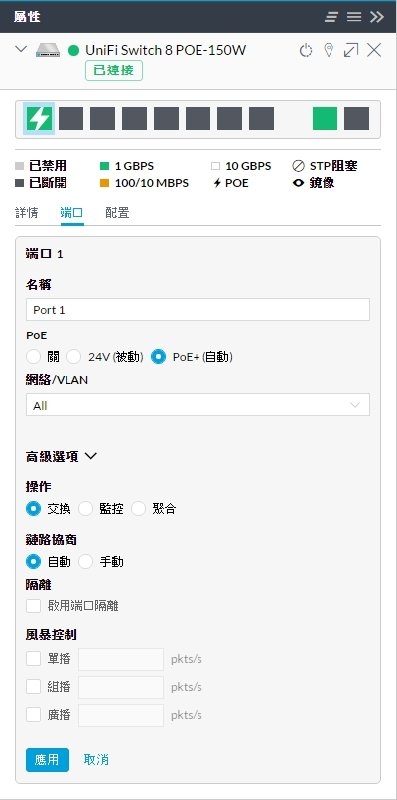Click the restart power icon for the switch
Image resolution: width=397 pixels, height=800 pixels.
[306, 51]
